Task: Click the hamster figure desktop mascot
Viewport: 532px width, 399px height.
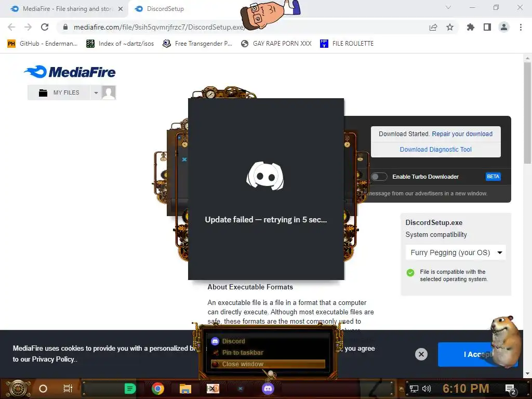Action: point(505,341)
